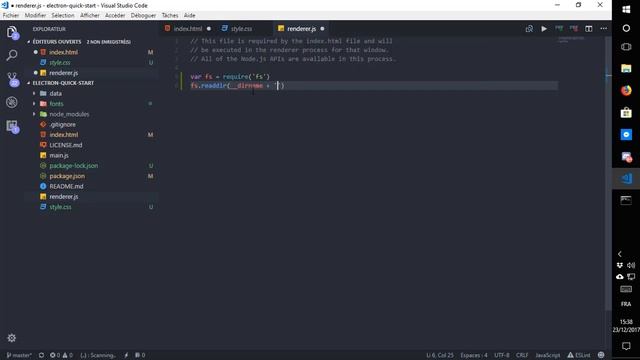Image resolution: width=640 pixels, height=360 pixels.
Task: Open the Extensions view in the activity bar
Action: coord(12,126)
